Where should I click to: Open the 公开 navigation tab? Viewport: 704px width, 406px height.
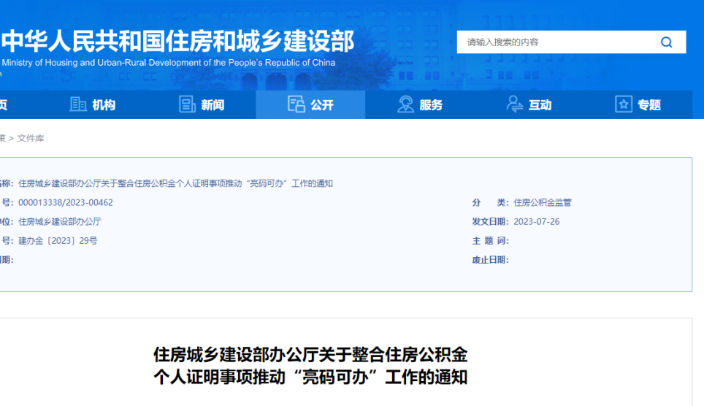pyautogui.click(x=310, y=105)
